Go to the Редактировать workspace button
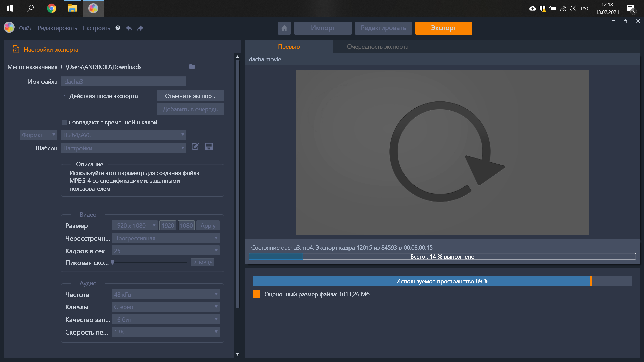Screen dimensions: 644x362 click(x=383, y=28)
